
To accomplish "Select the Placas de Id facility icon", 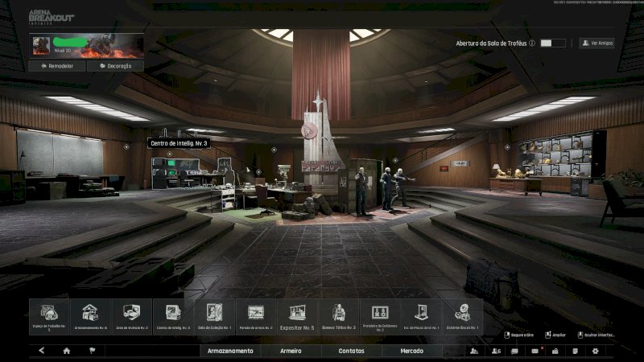I will click(x=421, y=317).
